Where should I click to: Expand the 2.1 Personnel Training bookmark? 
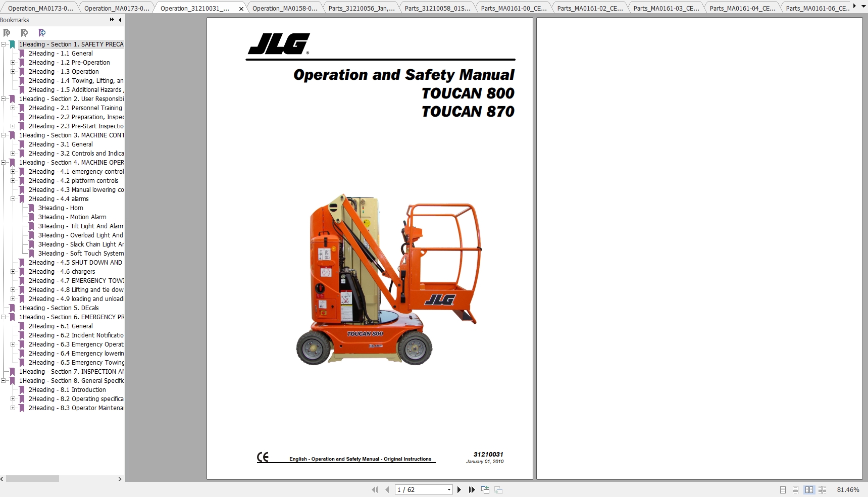13,108
